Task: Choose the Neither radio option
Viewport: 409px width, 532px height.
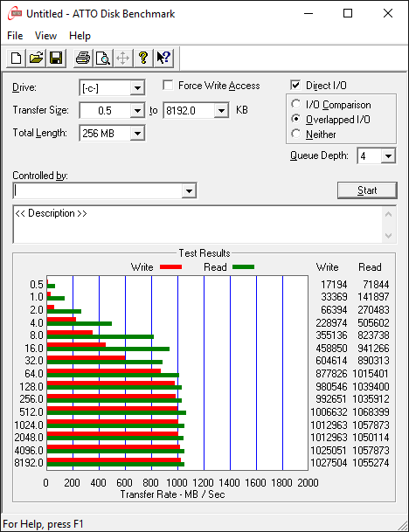Action: click(x=296, y=134)
